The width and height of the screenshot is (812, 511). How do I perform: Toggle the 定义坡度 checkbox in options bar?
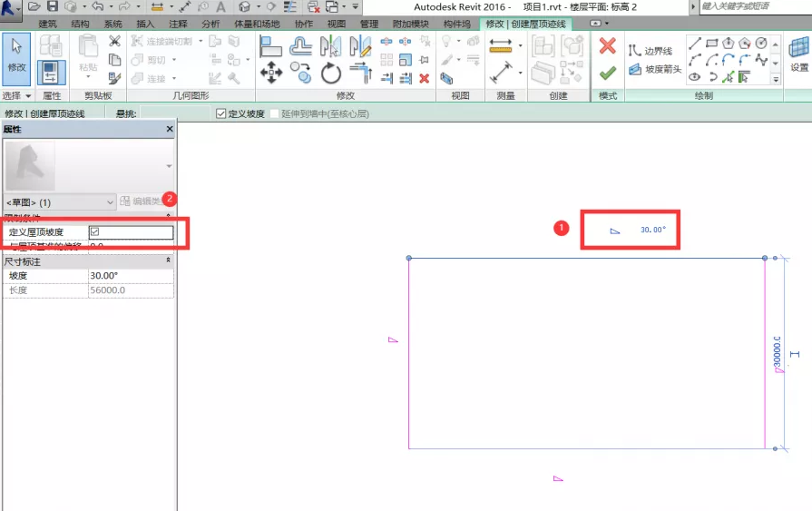point(220,113)
